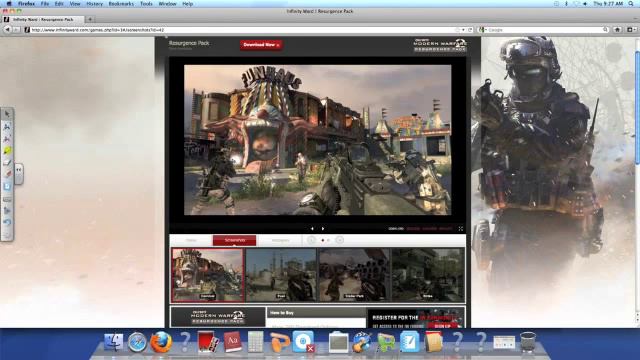Screen dimensions: 640x360
Task: Click the blue undo arrow in side toolbar
Action: click(7, 222)
